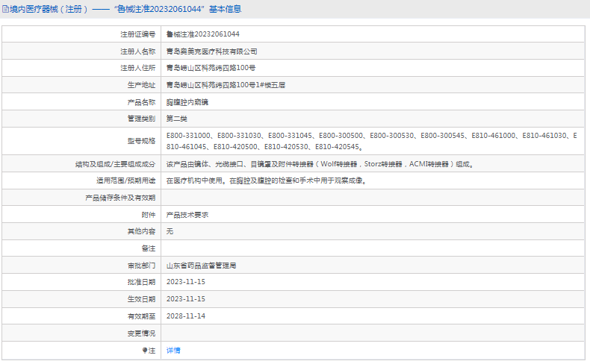This screenshot has height=364, width=590.
Task: Select effective date 2023-11-15 in 生效日期 row
Action: coord(186,299)
